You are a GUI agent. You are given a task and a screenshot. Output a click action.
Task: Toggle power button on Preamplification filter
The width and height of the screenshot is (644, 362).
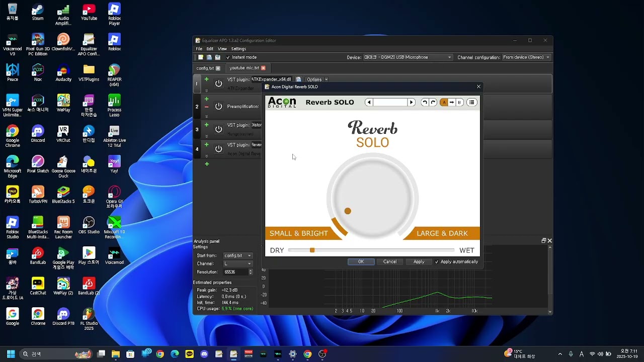pyautogui.click(x=218, y=107)
